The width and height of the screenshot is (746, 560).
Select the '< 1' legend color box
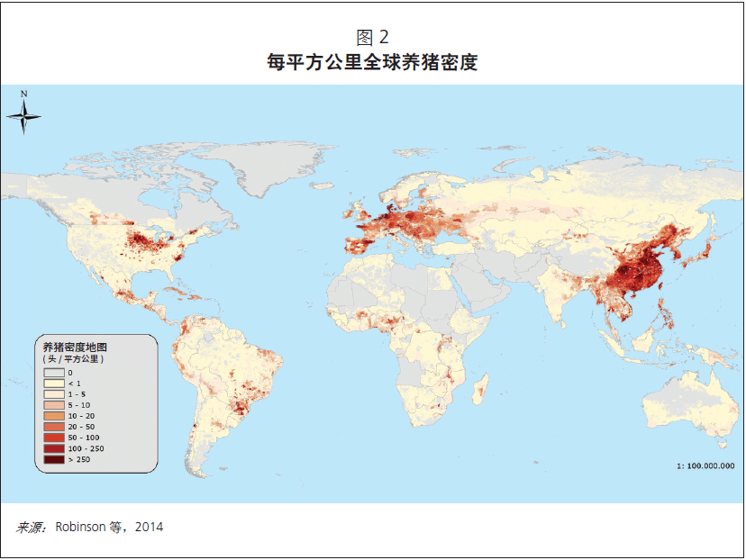(x=53, y=383)
